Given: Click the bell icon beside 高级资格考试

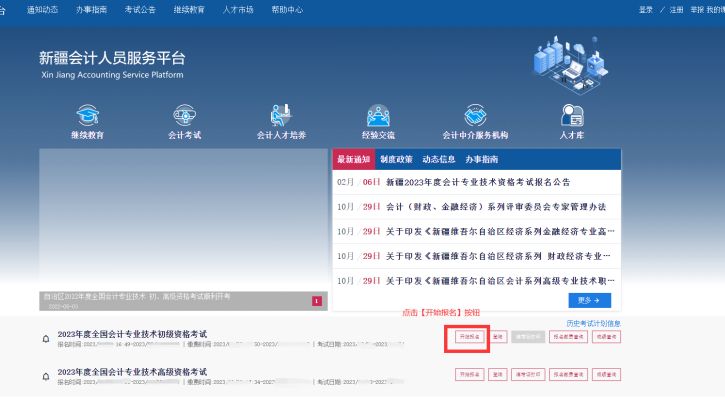Looking at the screenshot, I should point(46,377).
